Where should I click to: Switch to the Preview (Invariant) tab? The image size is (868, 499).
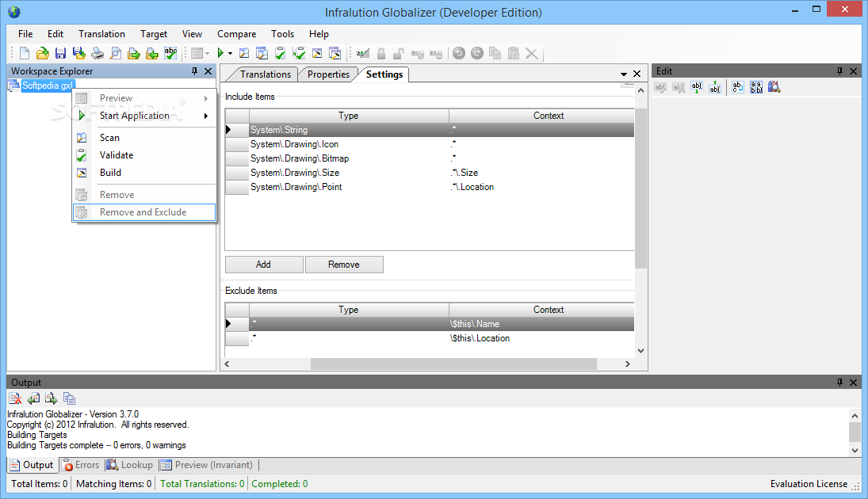(x=206, y=465)
